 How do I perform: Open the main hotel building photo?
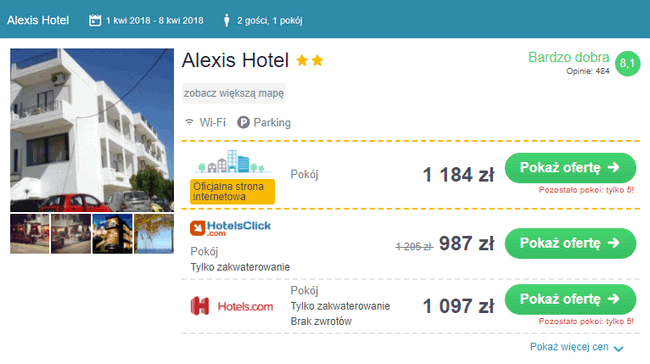point(92,130)
